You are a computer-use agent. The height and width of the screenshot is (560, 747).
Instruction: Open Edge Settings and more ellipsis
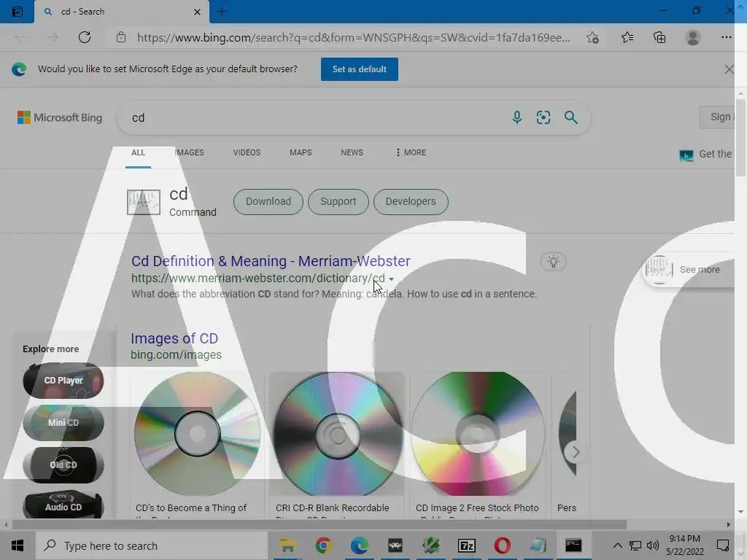click(726, 37)
